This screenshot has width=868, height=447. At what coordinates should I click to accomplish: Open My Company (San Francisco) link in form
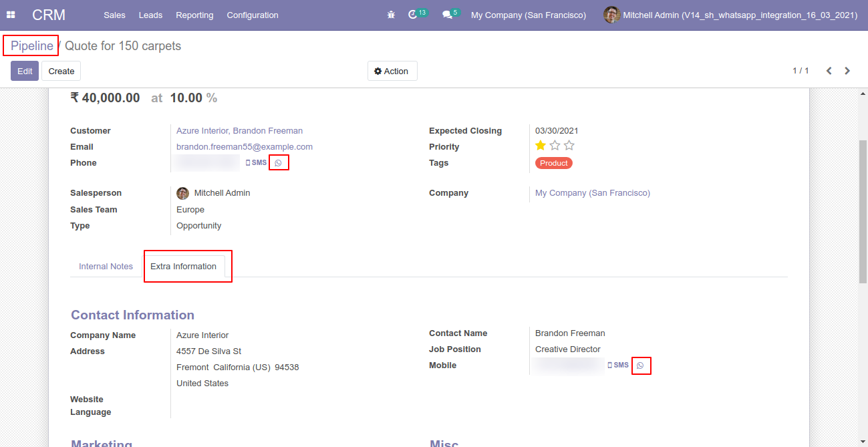click(593, 193)
